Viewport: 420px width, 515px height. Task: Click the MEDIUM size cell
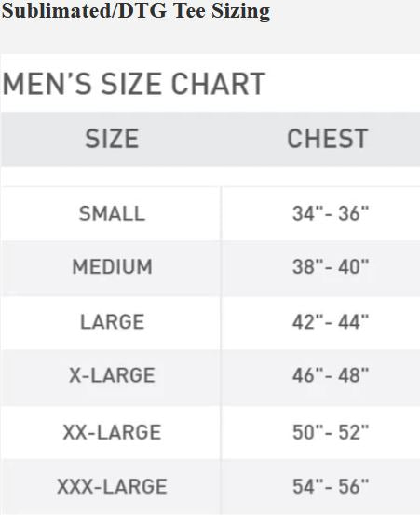112,266
